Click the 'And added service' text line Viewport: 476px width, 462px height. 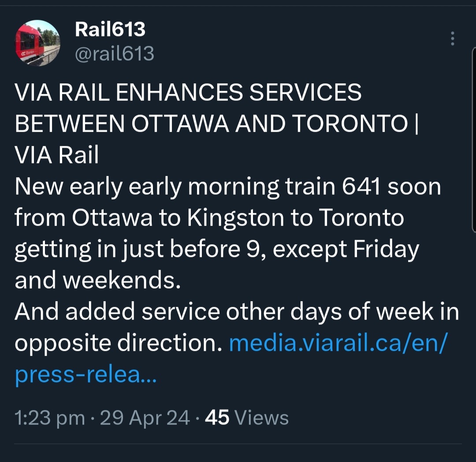pos(237,312)
